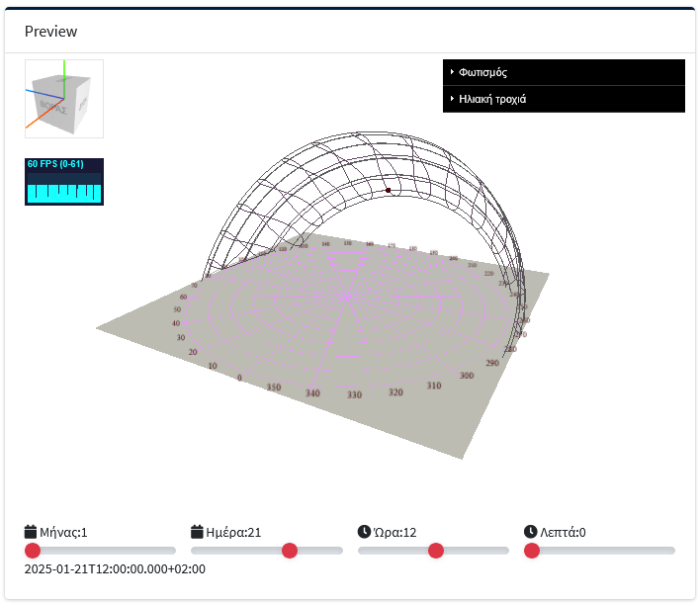This screenshot has width=700, height=605.
Task: Click the calendar icon beside Μήνας
Action: tap(31, 532)
